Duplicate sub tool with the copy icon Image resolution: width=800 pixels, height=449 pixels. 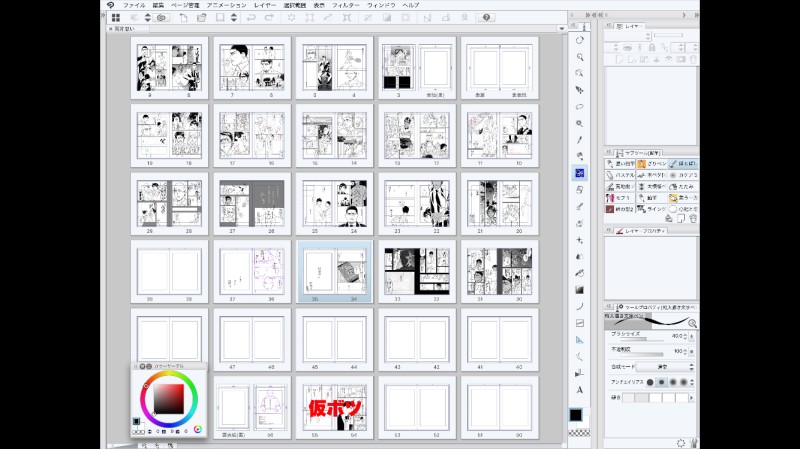click(681, 218)
